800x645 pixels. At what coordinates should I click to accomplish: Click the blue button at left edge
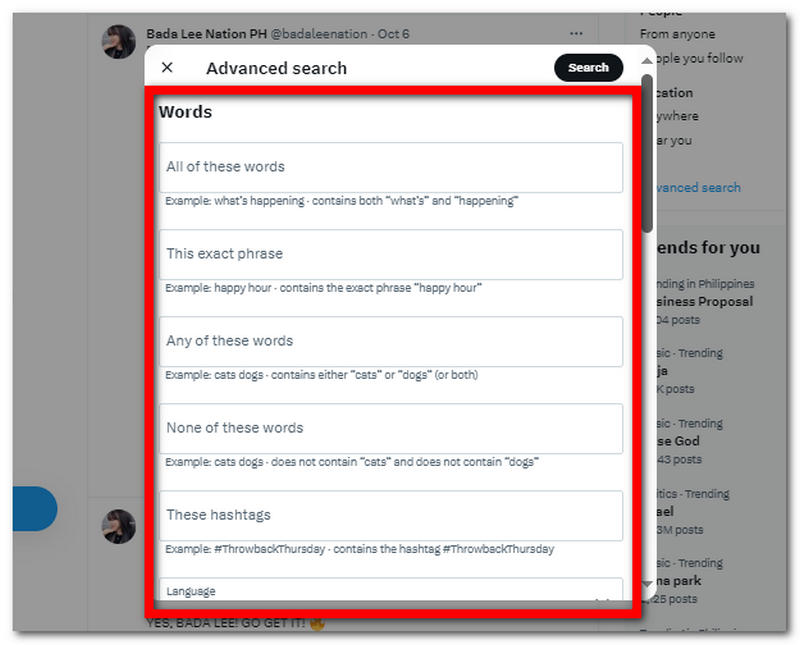(x=35, y=508)
